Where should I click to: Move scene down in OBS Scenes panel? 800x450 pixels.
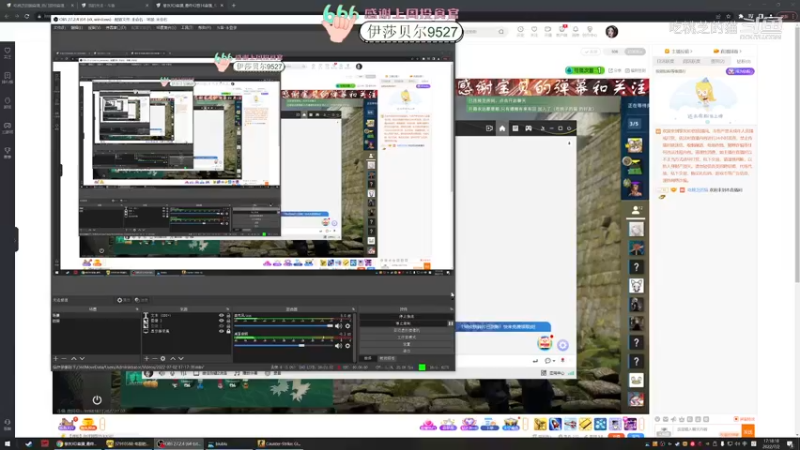pyautogui.click(x=82, y=359)
